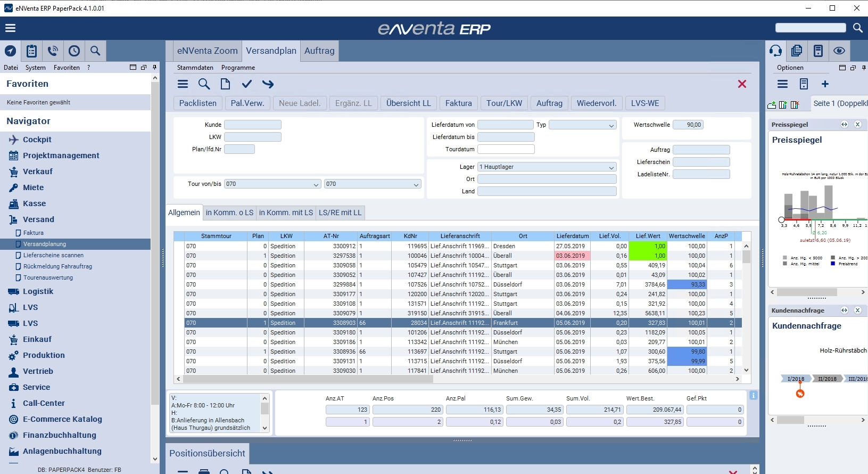Viewport: 868px width, 474px height.
Task: Open Versandplanung in the navigator tree
Action: [45, 244]
